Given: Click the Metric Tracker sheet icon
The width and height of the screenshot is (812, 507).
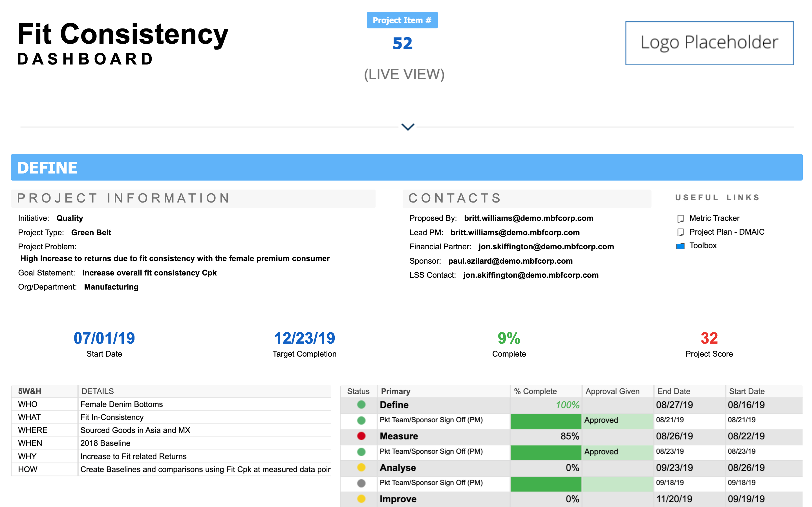Looking at the screenshot, I should pos(680,219).
